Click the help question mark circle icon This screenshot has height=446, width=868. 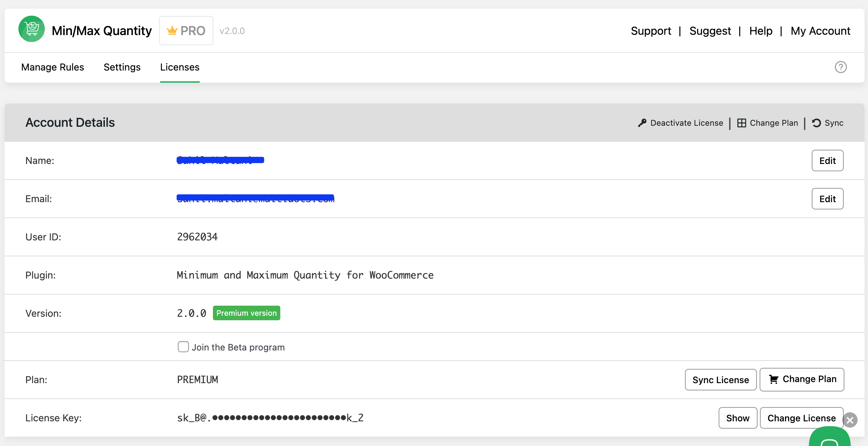tap(841, 67)
